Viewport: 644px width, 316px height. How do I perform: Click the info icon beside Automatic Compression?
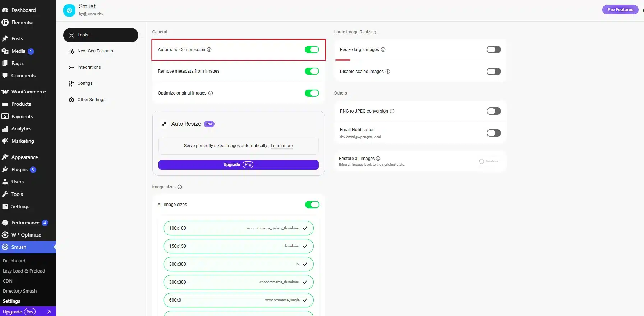209,50
